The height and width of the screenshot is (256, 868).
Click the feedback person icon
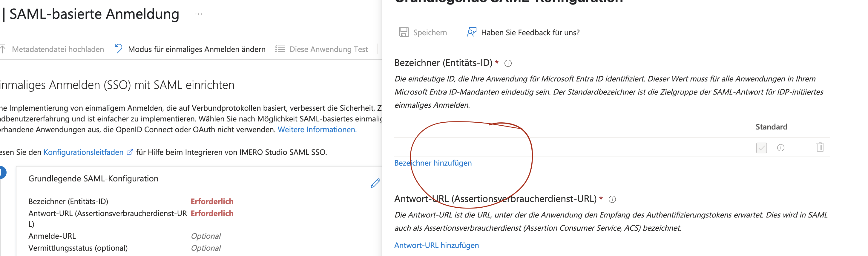pyautogui.click(x=471, y=32)
